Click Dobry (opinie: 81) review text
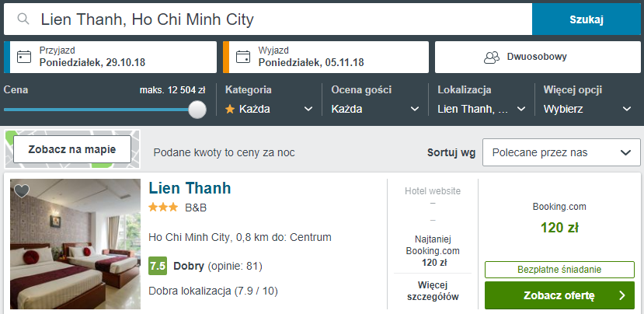644x314 pixels. (218, 267)
